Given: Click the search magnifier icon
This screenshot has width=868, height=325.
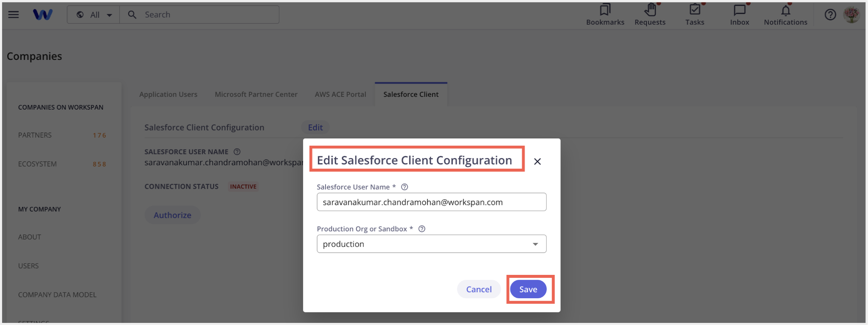Looking at the screenshot, I should point(132,14).
